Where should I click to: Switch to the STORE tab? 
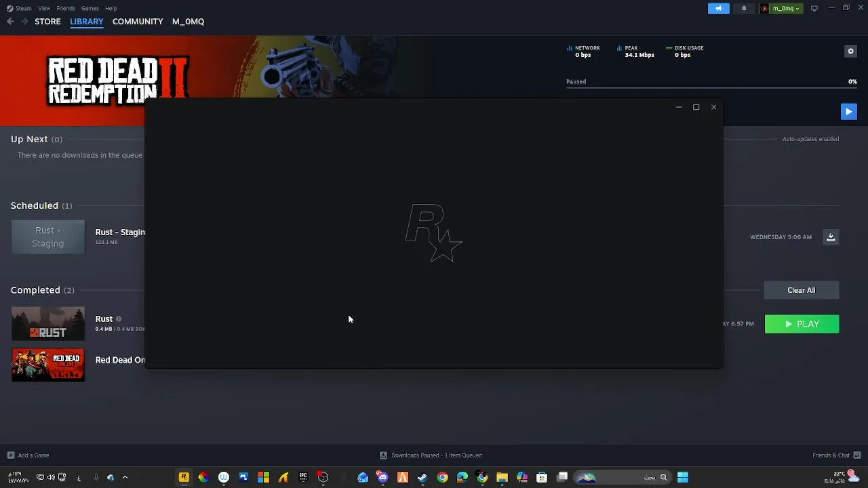click(47, 22)
